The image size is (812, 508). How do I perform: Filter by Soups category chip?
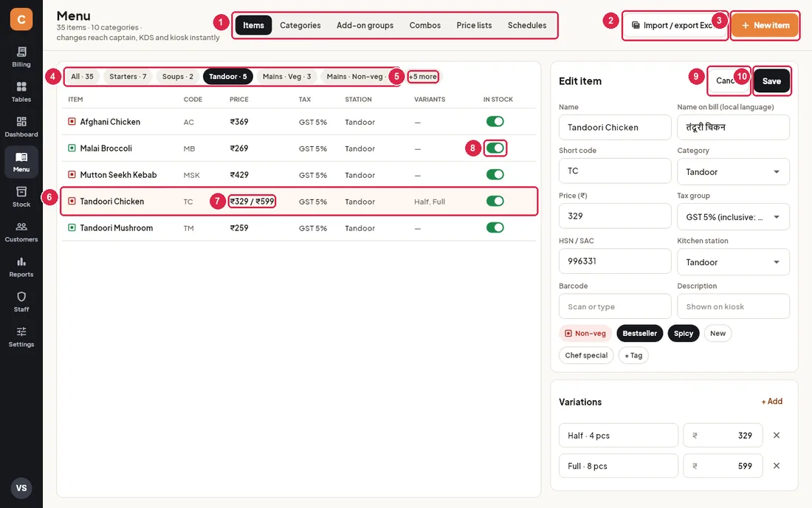(x=178, y=77)
